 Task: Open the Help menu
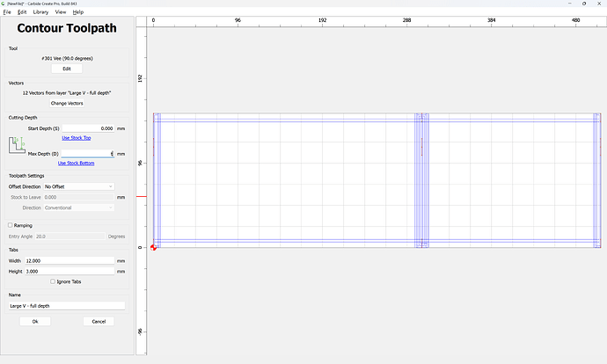[77, 12]
